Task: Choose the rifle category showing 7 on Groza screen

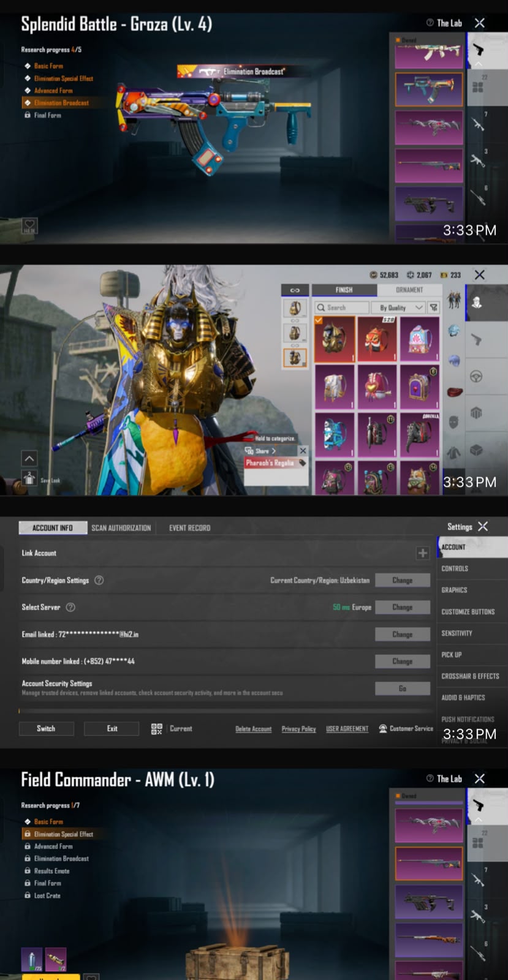Action: tap(478, 124)
